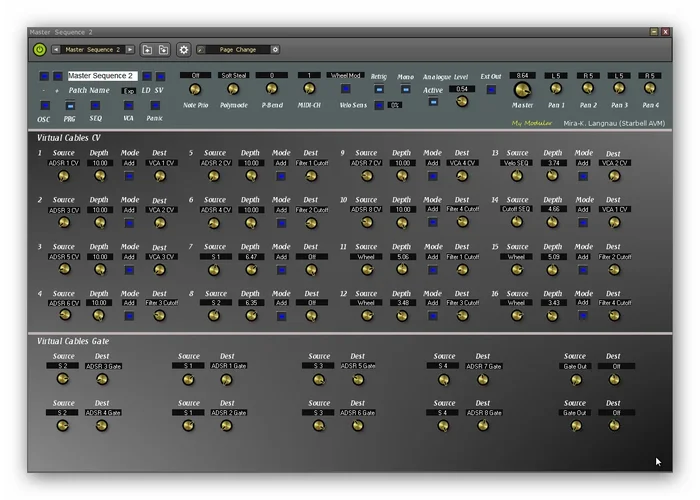700x500 pixels.
Task: Click the green power button in toolbar
Action: click(x=39, y=49)
